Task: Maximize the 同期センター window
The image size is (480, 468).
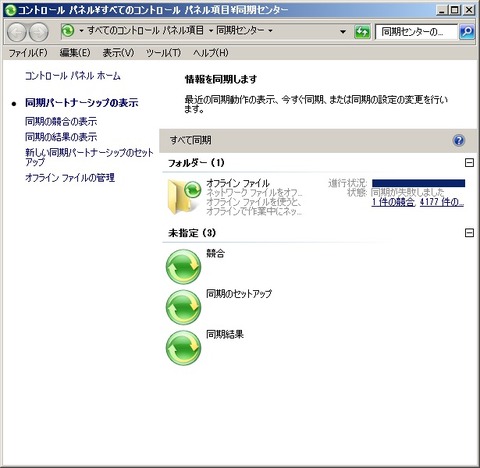Action: 455,10
